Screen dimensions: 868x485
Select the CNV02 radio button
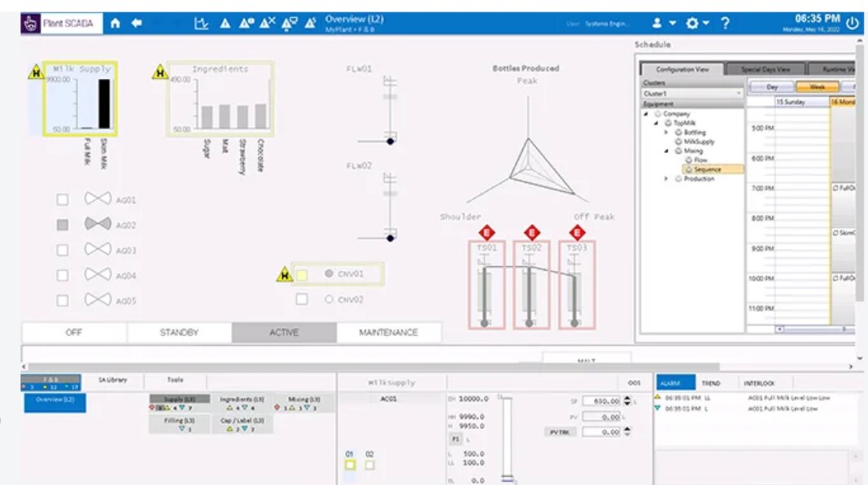tap(329, 299)
